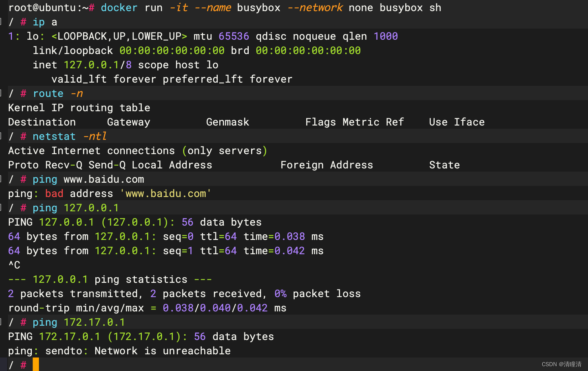Click the '2 packets transmitted' summary line
The image size is (588, 371).
tap(184, 294)
